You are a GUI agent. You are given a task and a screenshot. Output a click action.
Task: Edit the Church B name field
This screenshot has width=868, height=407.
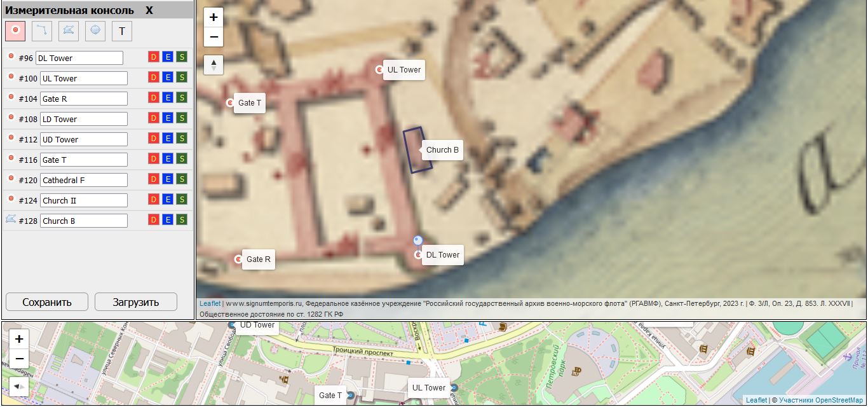[x=83, y=221]
